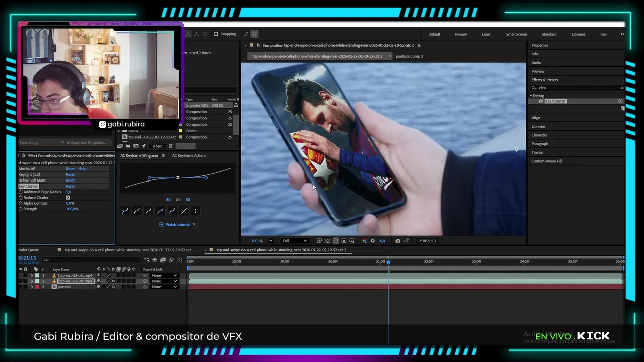The height and width of the screenshot is (362, 644).
Task: Open pantalla Comp 3 viewer tab
Action: click(x=409, y=56)
